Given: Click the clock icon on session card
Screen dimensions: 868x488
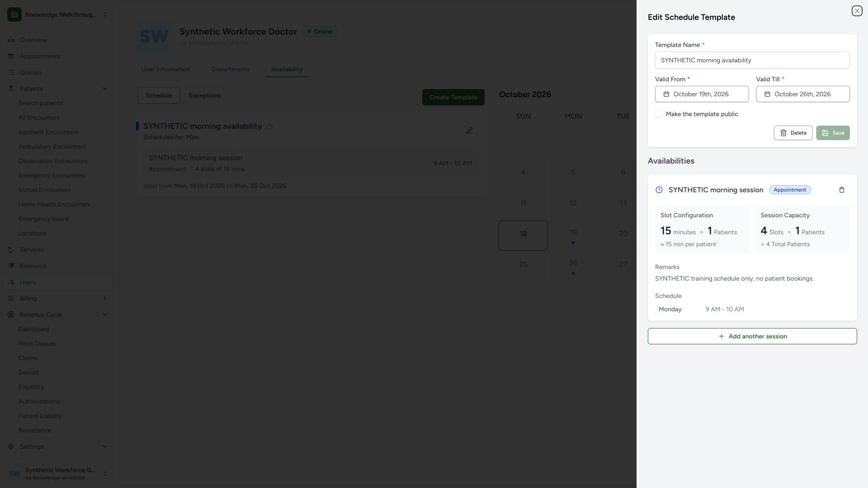Looking at the screenshot, I should point(659,190).
